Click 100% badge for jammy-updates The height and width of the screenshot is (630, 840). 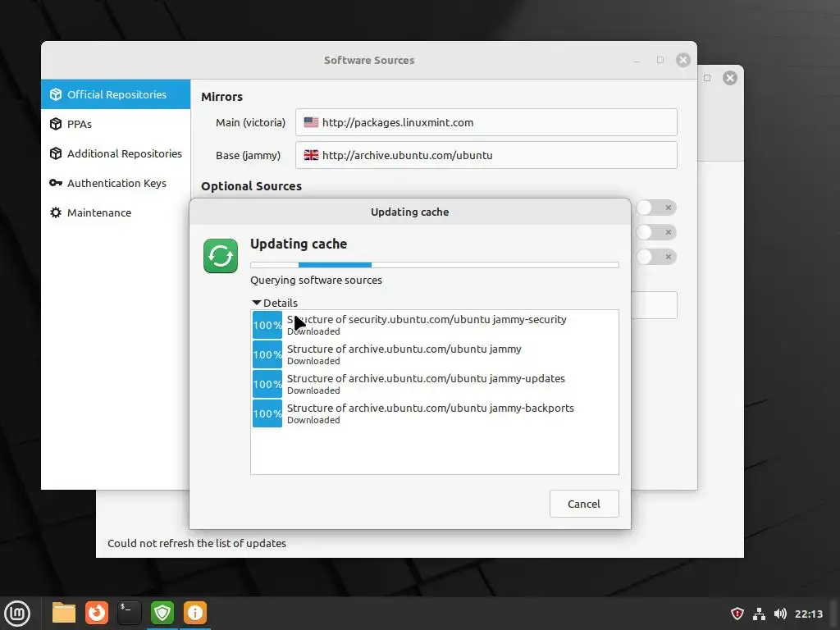pos(267,384)
